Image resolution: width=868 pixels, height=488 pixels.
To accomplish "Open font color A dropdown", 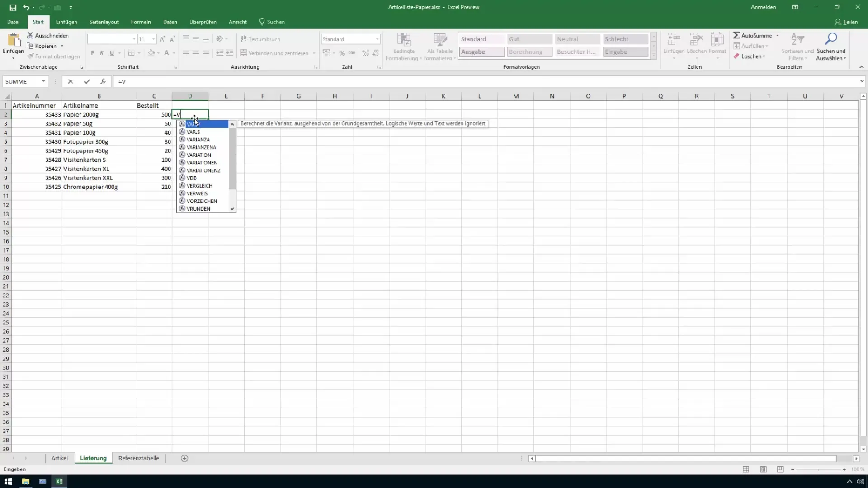I will [x=174, y=53].
